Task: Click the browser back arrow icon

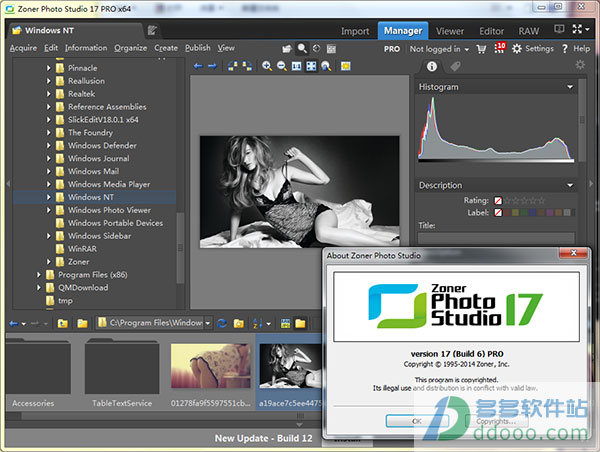Action: (13, 324)
